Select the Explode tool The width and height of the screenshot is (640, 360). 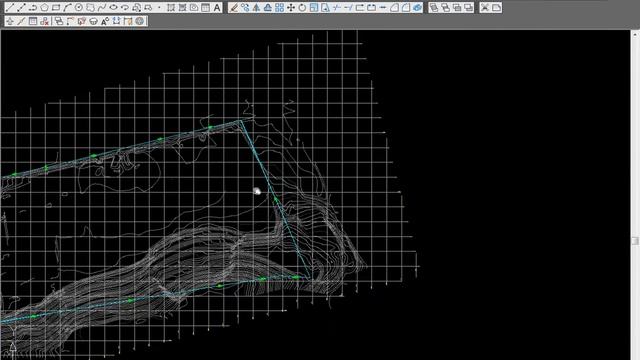coord(417,8)
